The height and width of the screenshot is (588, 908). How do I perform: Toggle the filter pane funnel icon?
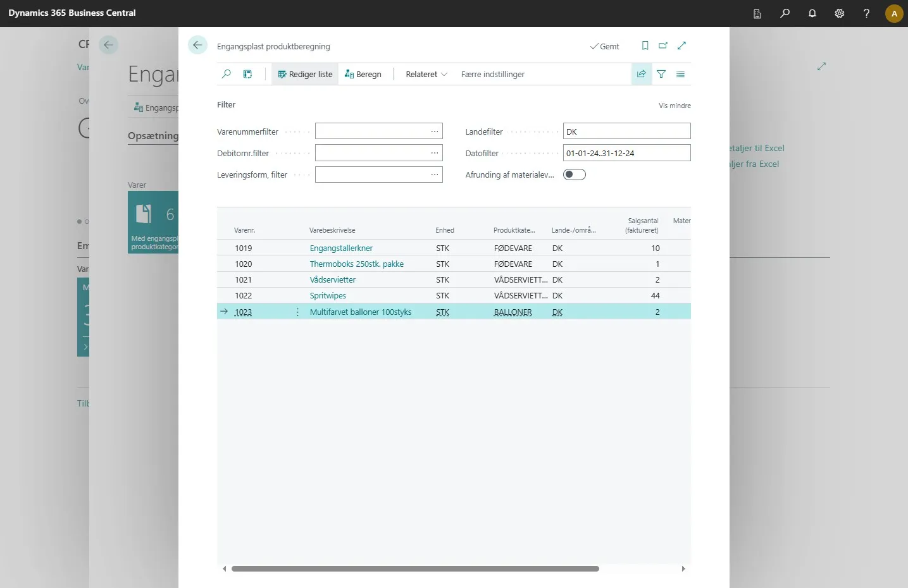tap(661, 74)
